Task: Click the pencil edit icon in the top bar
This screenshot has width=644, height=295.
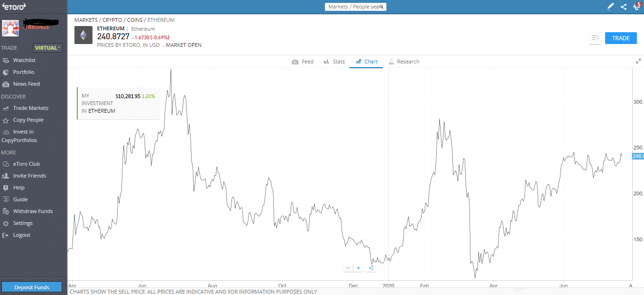Action: (x=610, y=6)
